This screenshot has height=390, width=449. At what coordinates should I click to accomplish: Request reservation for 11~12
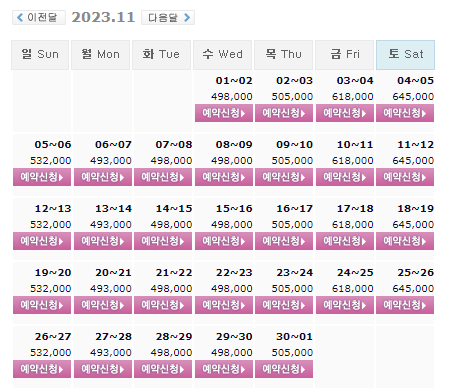tap(405, 177)
